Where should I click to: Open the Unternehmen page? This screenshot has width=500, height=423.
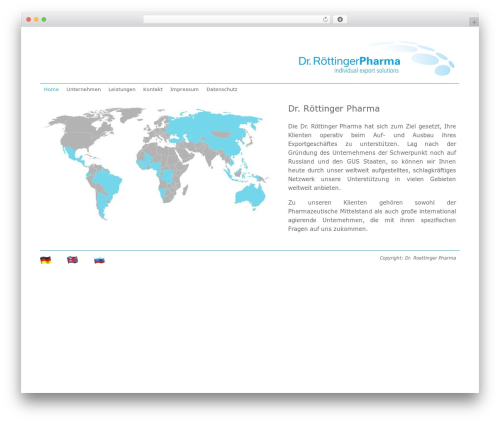tap(83, 89)
